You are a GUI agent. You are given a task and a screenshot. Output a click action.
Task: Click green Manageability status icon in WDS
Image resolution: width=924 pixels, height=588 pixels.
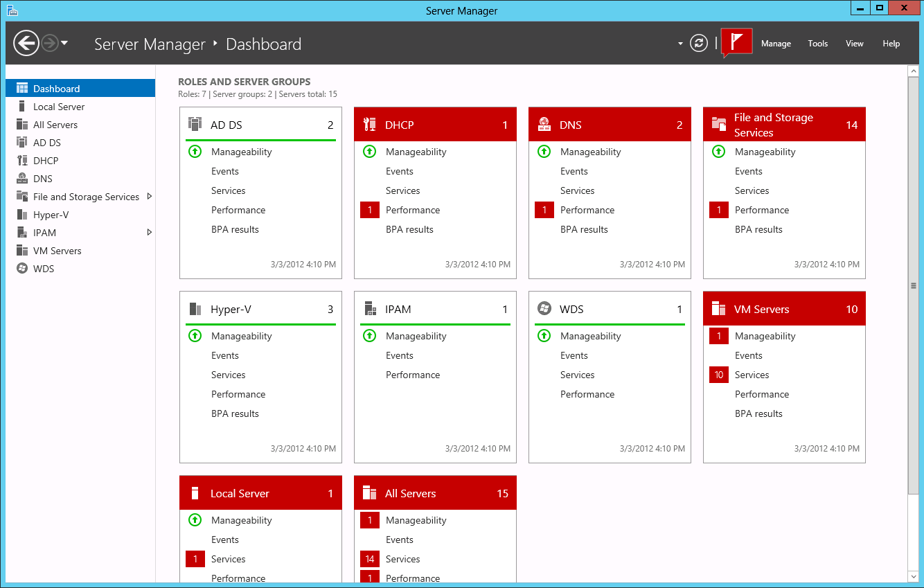(544, 336)
